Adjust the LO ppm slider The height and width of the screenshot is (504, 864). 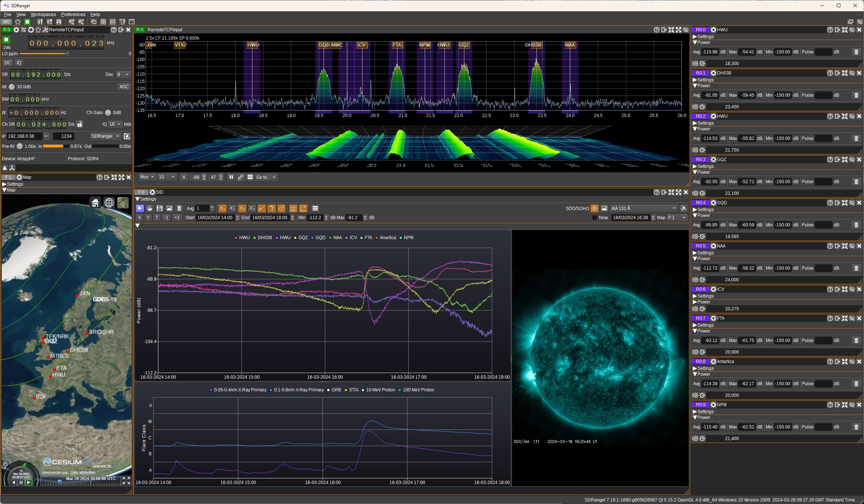point(67,54)
